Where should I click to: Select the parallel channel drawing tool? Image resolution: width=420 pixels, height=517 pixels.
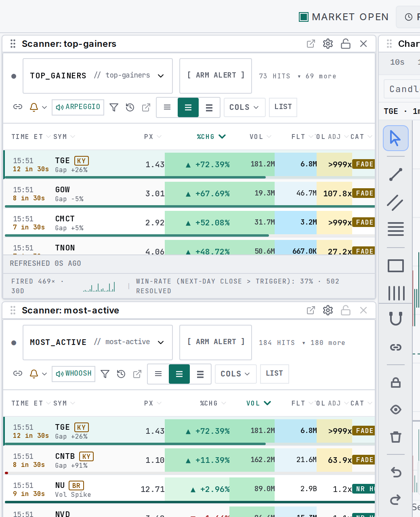(x=396, y=202)
